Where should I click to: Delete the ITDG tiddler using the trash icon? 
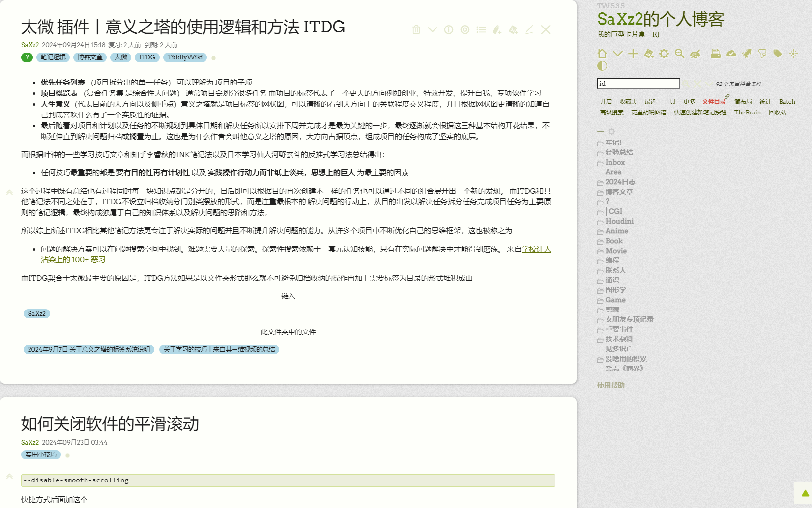(x=416, y=30)
